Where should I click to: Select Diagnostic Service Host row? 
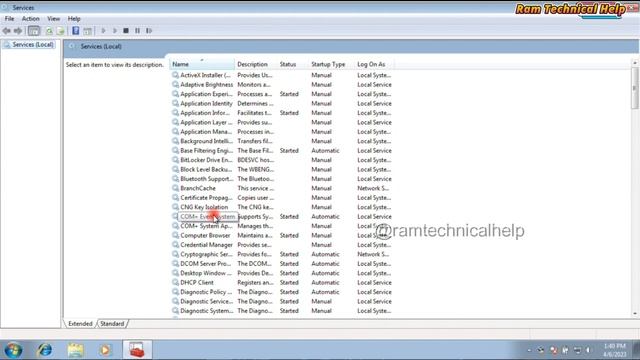(282, 301)
